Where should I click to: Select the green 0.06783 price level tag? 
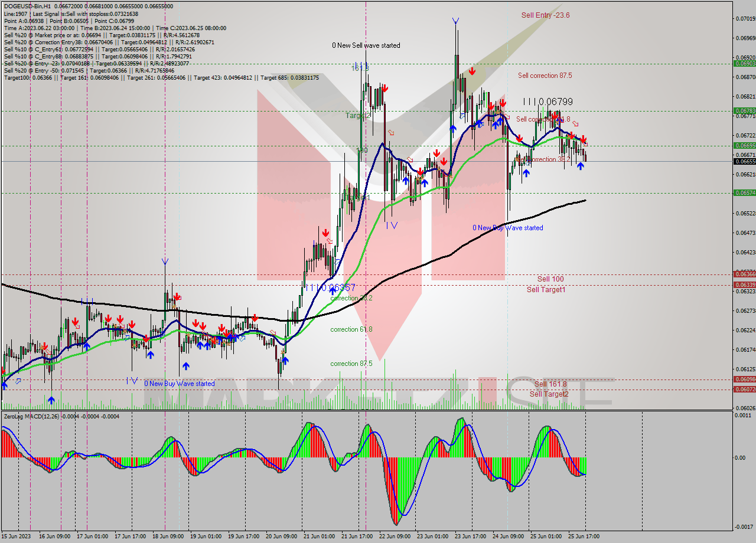(745, 110)
